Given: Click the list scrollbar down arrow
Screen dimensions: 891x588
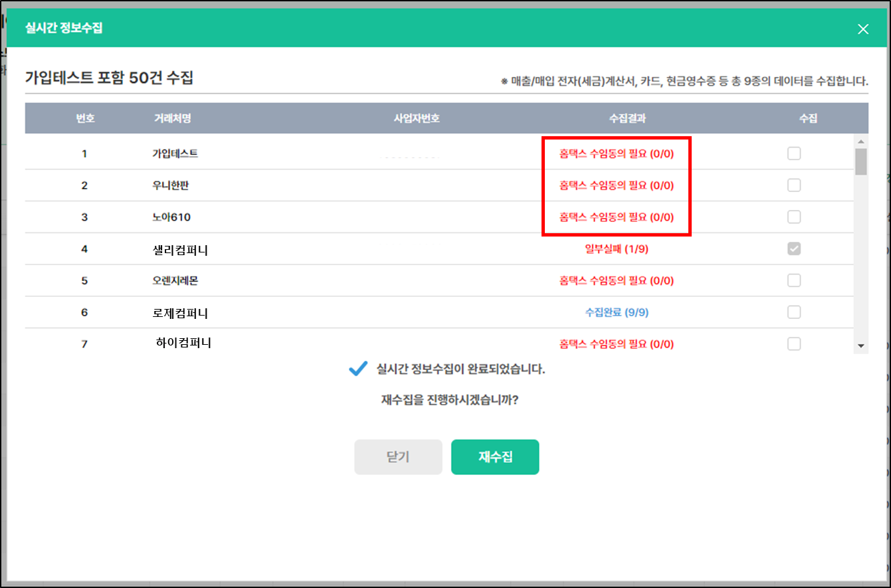Looking at the screenshot, I should [x=861, y=346].
